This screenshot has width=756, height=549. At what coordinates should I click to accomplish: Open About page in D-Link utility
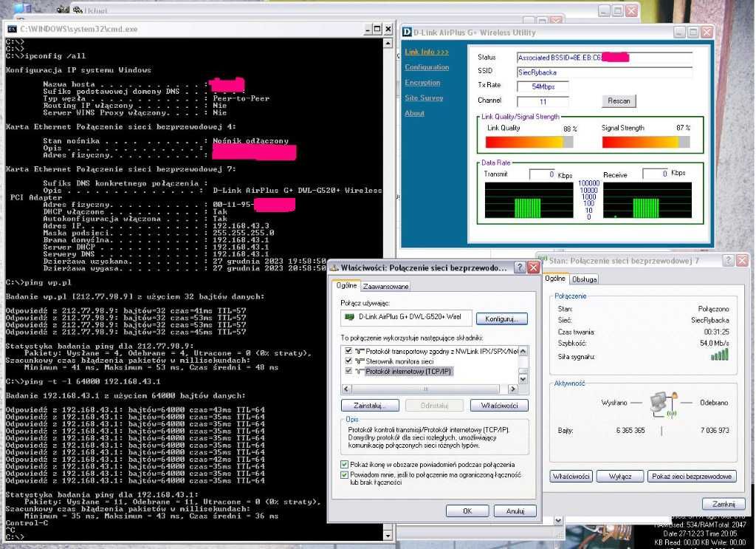(415, 113)
